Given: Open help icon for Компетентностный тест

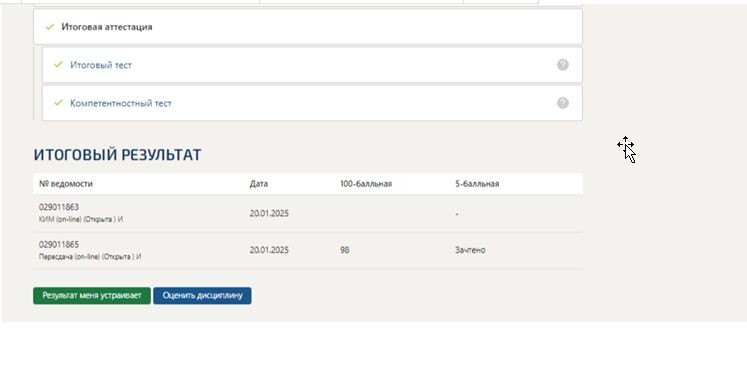Looking at the screenshot, I should coord(563,103).
